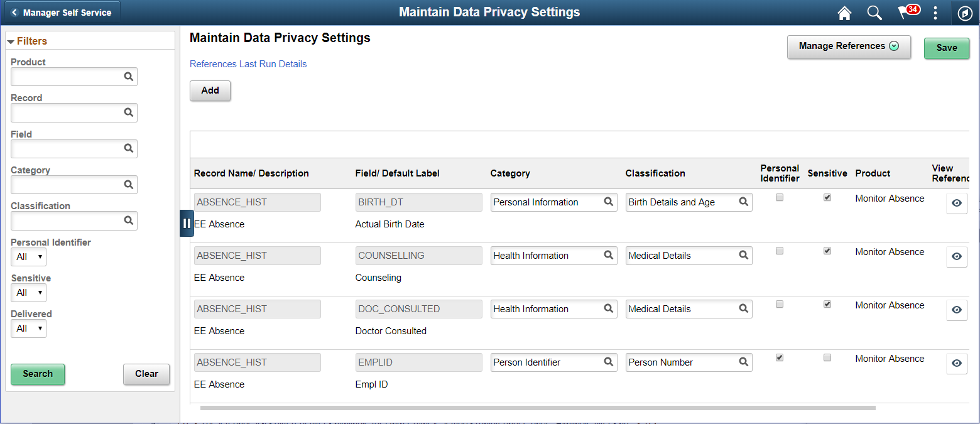Open References Last Run Details
This screenshot has width=980, height=424.
248,63
